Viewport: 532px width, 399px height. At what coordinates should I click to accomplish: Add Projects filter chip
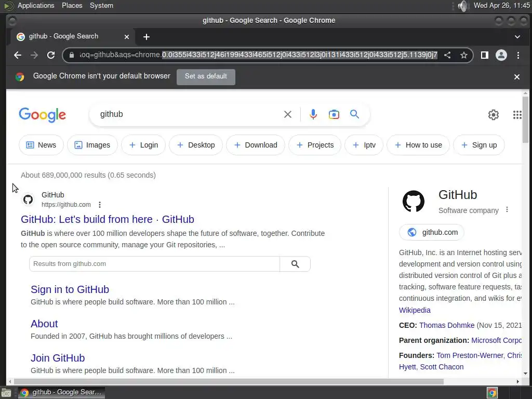315,145
